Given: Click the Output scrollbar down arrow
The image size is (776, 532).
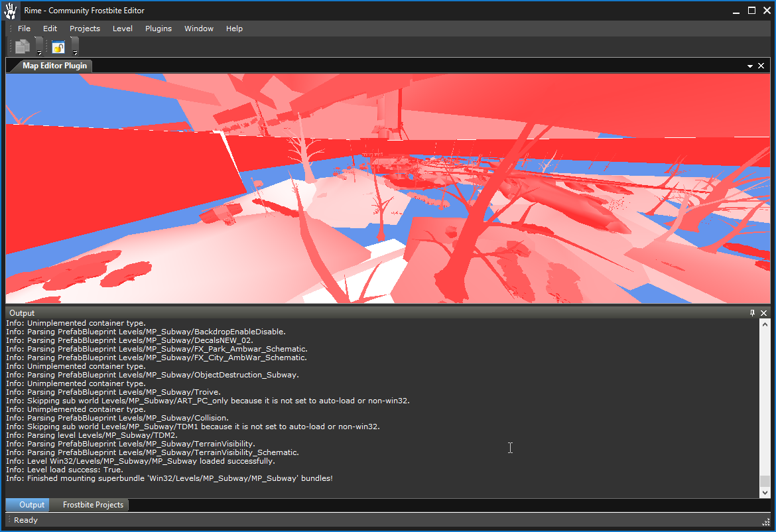Looking at the screenshot, I should point(765,492).
